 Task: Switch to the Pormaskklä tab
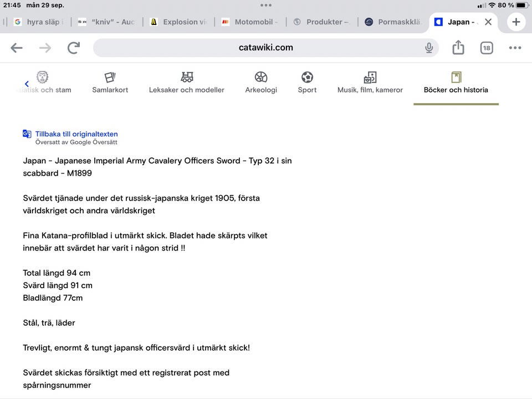393,22
